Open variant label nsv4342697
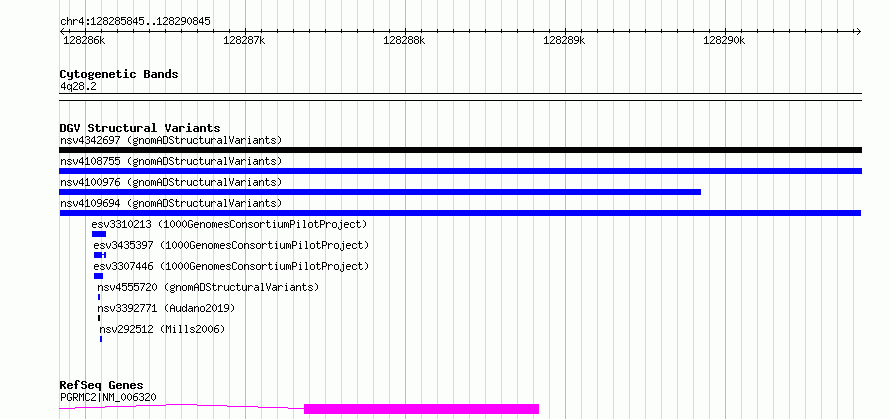The image size is (890, 419). click(171, 140)
